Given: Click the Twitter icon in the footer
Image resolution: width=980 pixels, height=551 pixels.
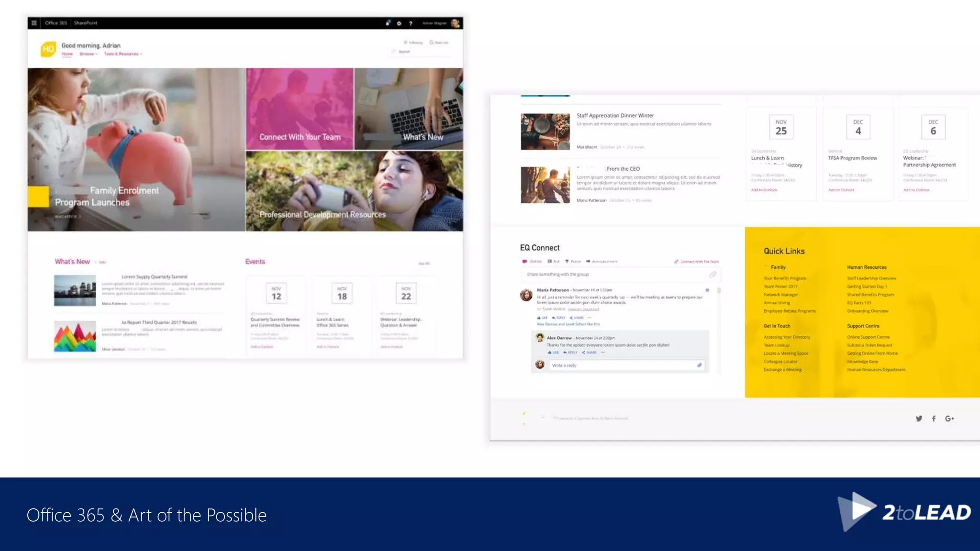Looking at the screenshot, I should [919, 419].
